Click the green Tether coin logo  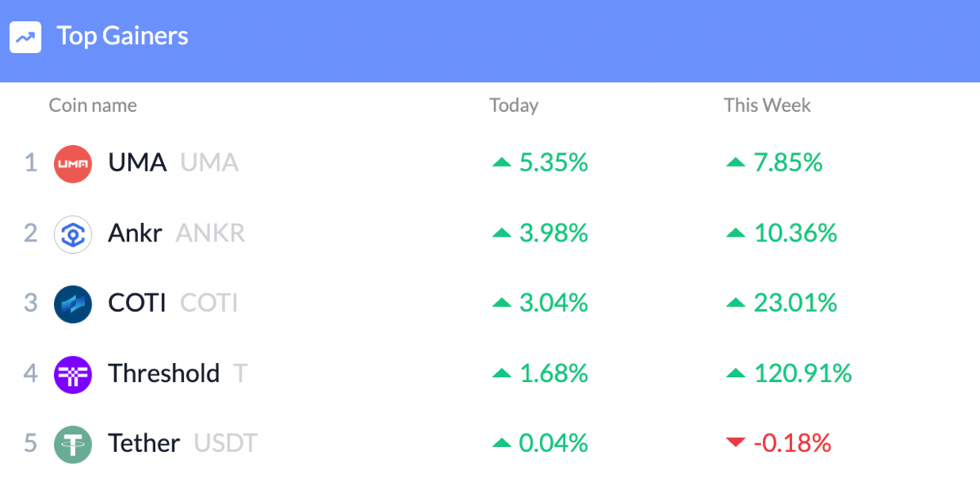pyautogui.click(x=73, y=445)
